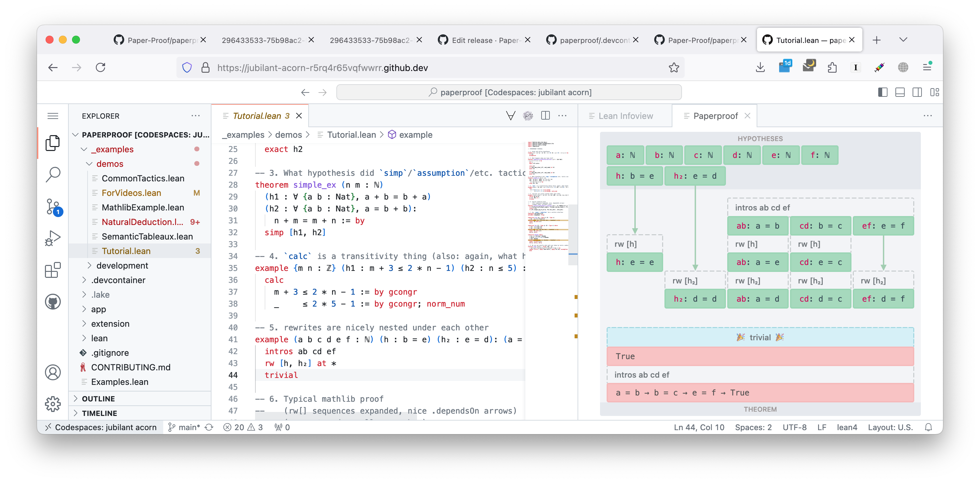Open the Run and Debug view
980x483 pixels.
click(53, 239)
